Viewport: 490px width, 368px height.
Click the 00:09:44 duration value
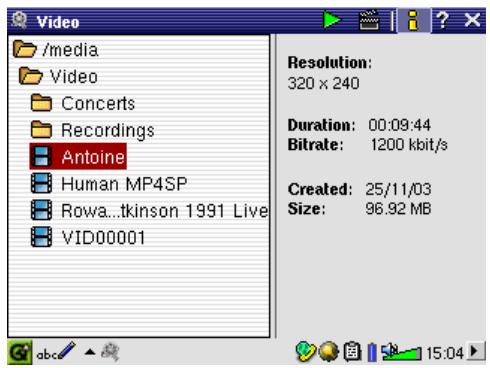pyautogui.click(x=399, y=125)
